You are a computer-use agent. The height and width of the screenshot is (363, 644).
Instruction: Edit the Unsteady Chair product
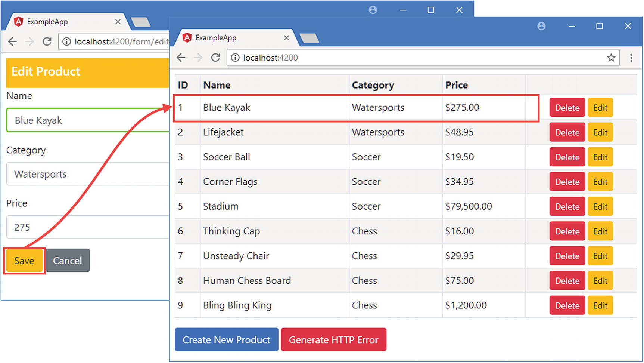tap(600, 256)
